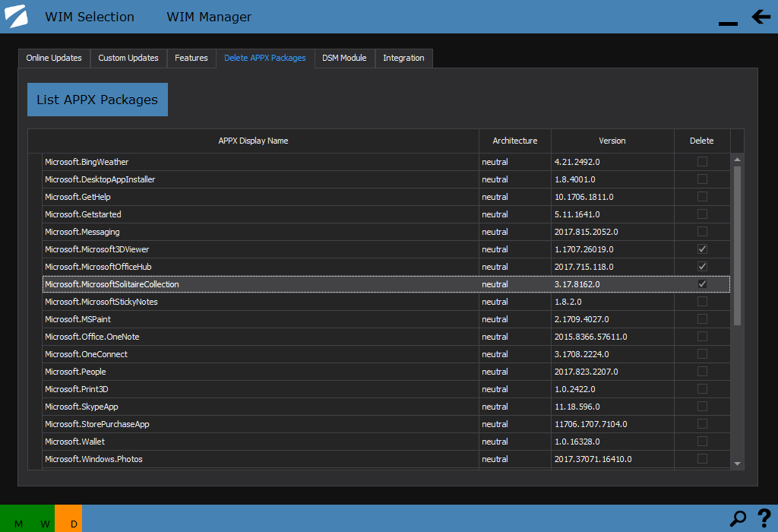Open WIM Selection in the header
The width and height of the screenshot is (778, 532).
[x=90, y=17]
